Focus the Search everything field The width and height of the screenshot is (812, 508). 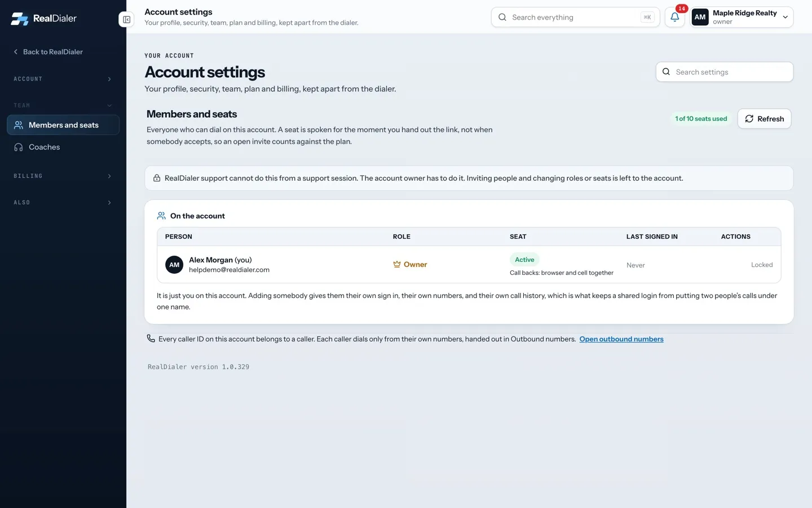tap(575, 17)
